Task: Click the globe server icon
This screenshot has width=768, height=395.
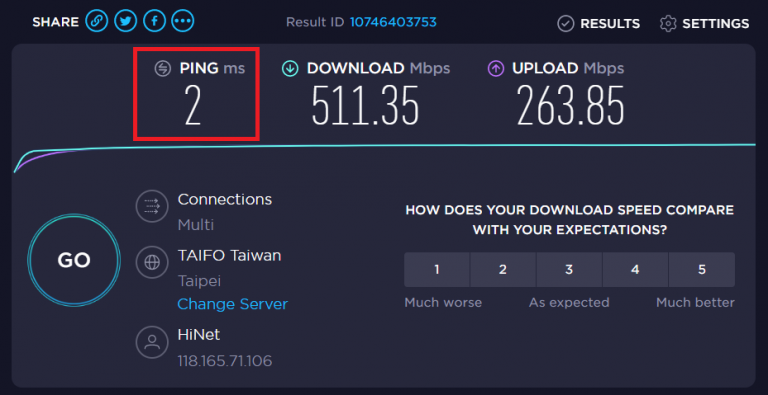Action: point(152,263)
